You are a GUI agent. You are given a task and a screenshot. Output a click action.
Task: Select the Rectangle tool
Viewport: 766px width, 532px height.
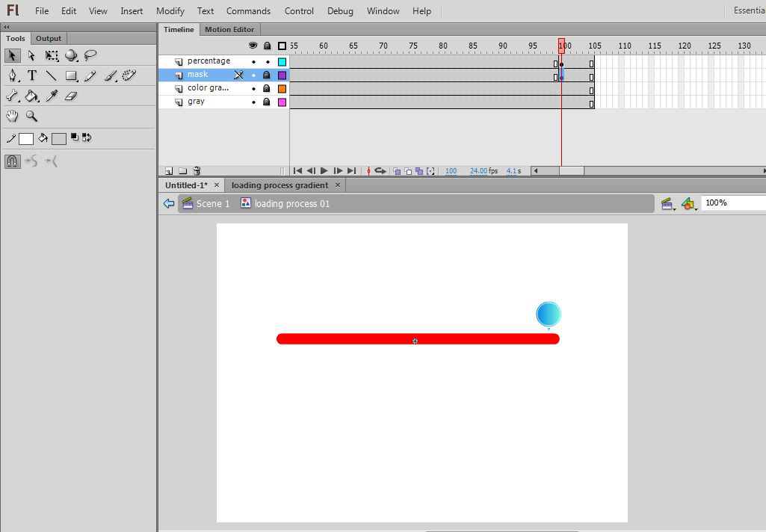(71, 75)
